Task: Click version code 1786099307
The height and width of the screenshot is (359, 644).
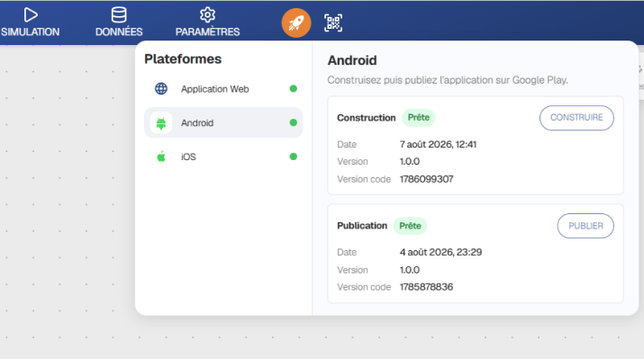Action: pyautogui.click(x=427, y=179)
